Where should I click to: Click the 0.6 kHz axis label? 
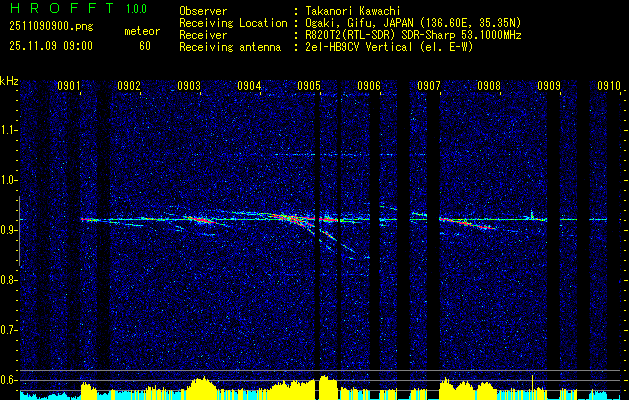9,380
